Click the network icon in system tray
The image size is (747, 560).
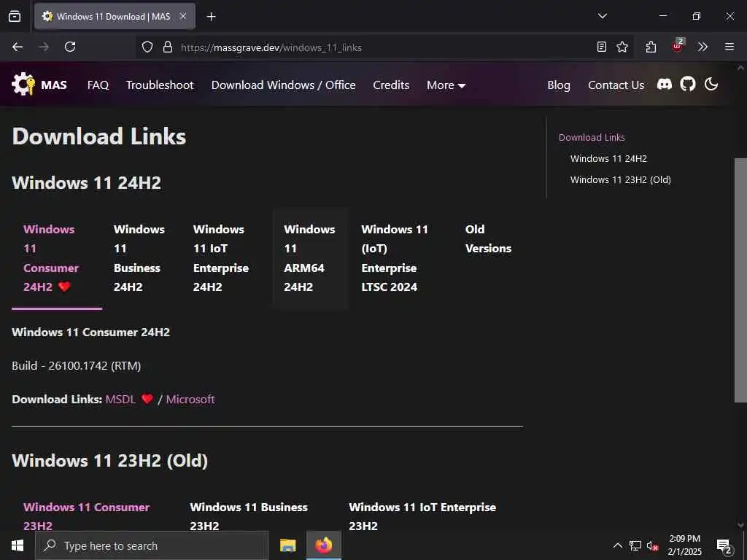(635, 545)
